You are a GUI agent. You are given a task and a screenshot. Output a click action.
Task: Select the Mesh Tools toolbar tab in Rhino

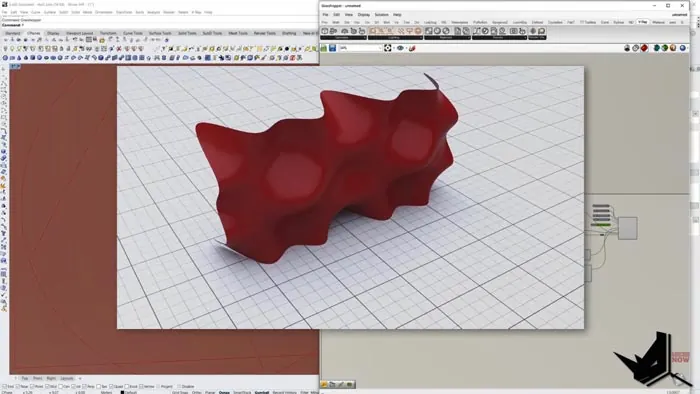click(x=237, y=33)
